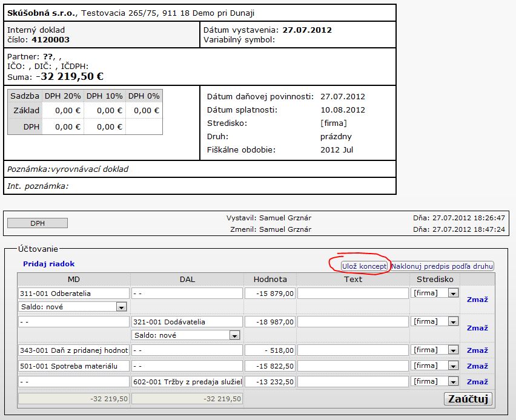Image resolution: width=516 pixels, height=420 pixels.
Task: Focus the MD field containing 311-001 Odberatelia
Action: point(74,294)
